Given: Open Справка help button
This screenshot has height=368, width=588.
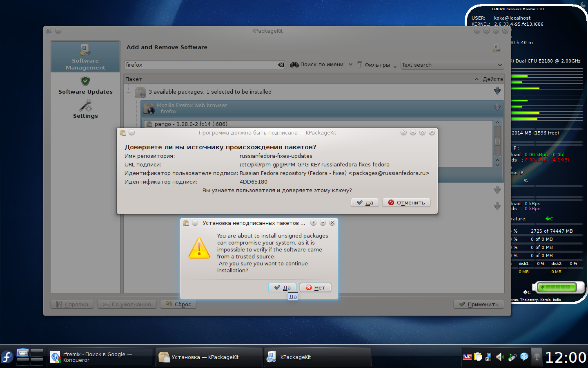Looking at the screenshot, I should tap(72, 304).
